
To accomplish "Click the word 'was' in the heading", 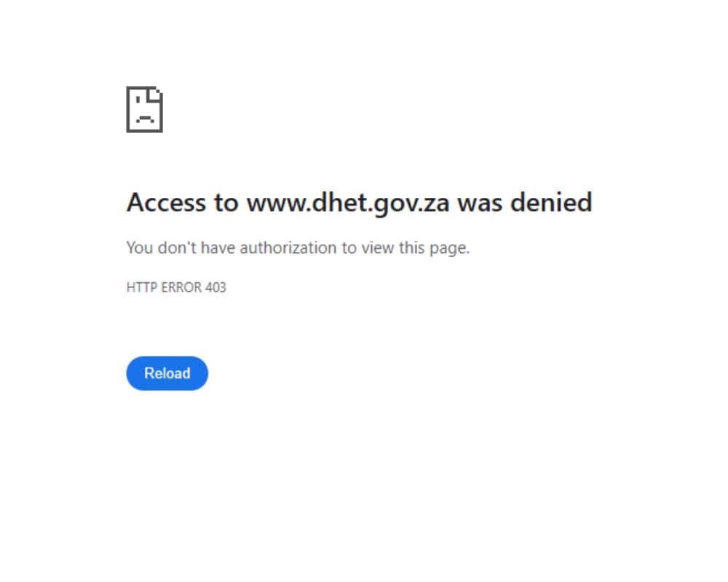I will [x=480, y=203].
